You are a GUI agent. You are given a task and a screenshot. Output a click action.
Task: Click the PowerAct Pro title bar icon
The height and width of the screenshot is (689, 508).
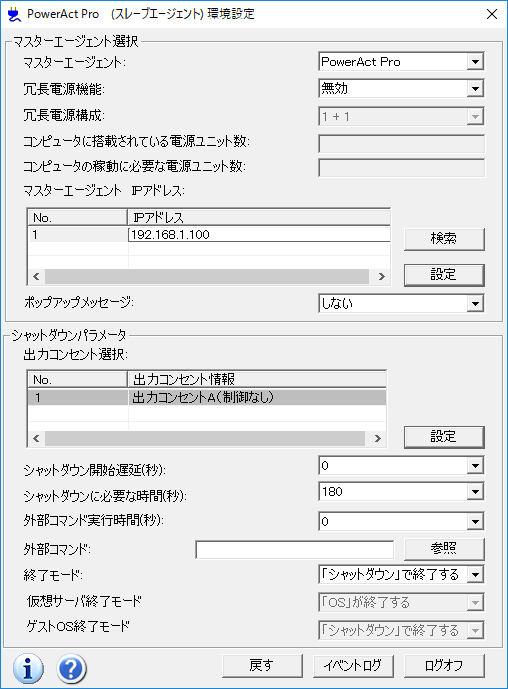click(14, 14)
